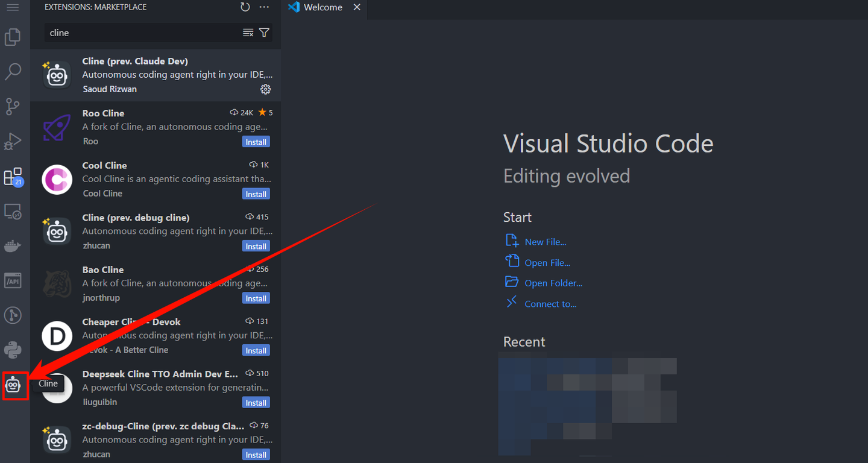The image size is (868, 463).
Task: Select the Deepseek Cline TTO Admin title
Action: point(160,374)
